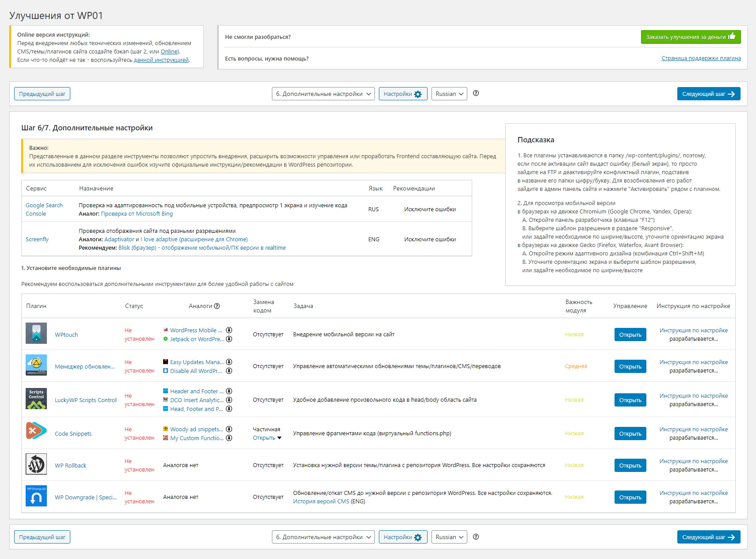Screen dimensions: 756x559
Task: Click Открыть button in WPtouch row
Action: click(x=630, y=335)
